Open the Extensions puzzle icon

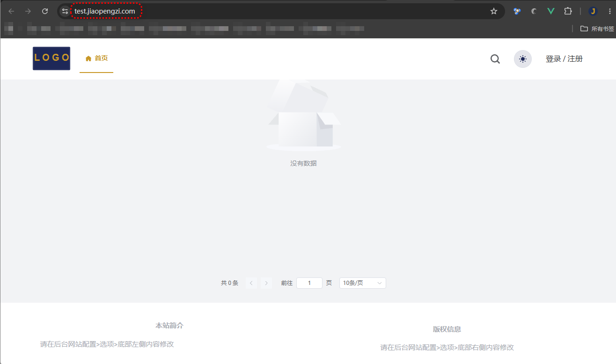pyautogui.click(x=568, y=11)
